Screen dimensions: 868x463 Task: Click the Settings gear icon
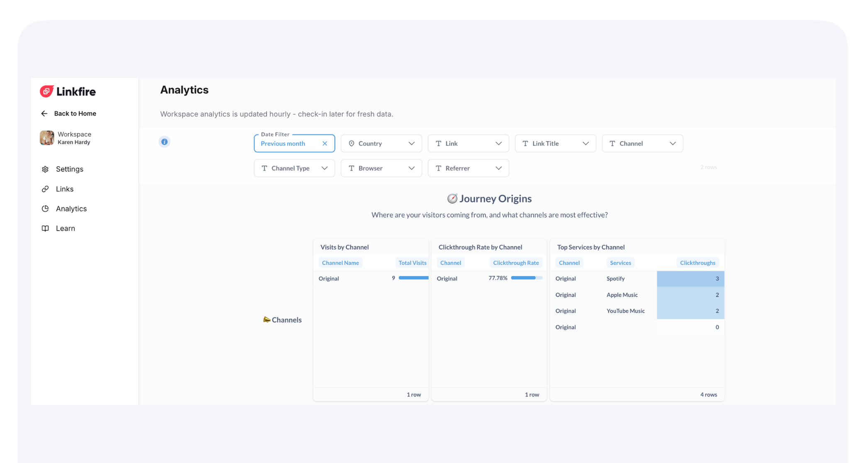[45, 169]
